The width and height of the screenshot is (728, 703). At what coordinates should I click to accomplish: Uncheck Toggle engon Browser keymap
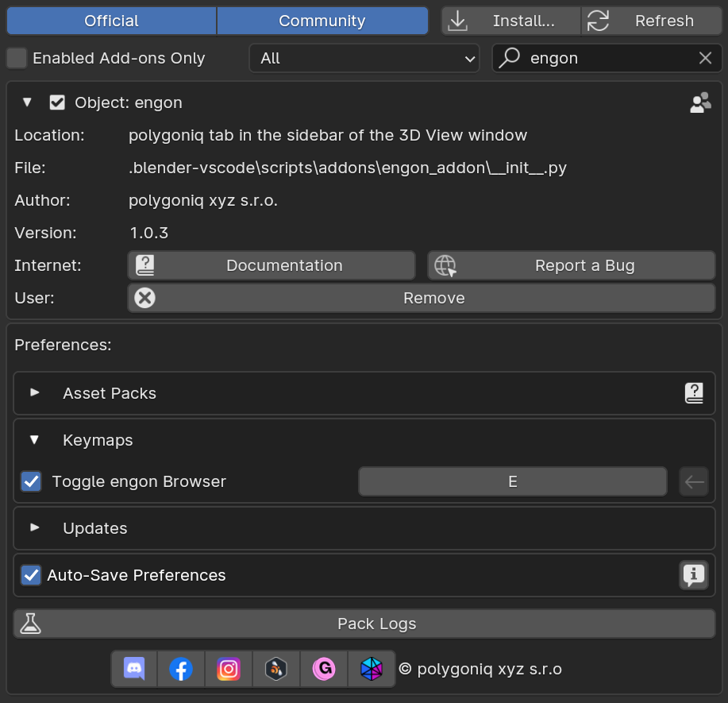(x=30, y=481)
